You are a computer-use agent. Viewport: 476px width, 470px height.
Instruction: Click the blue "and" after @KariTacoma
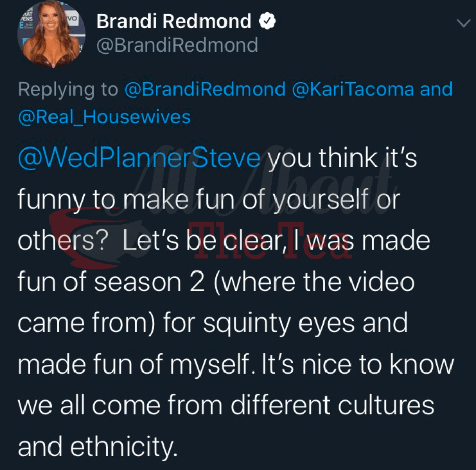tap(436, 89)
